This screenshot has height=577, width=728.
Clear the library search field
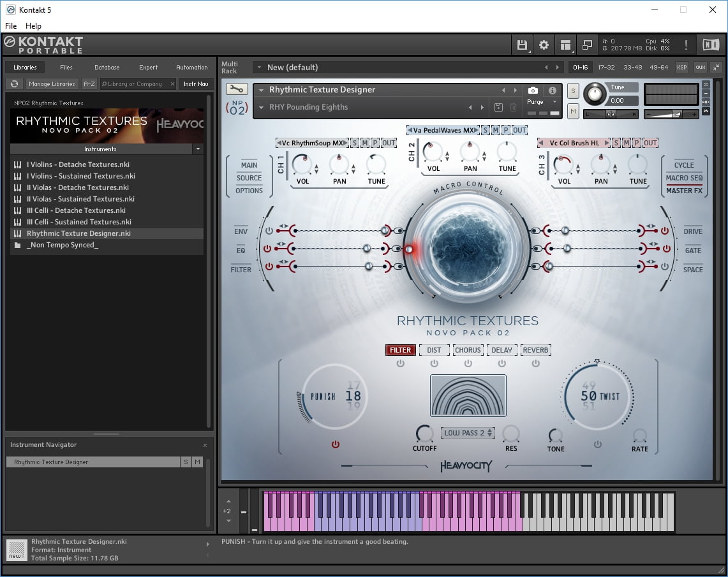(172, 84)
